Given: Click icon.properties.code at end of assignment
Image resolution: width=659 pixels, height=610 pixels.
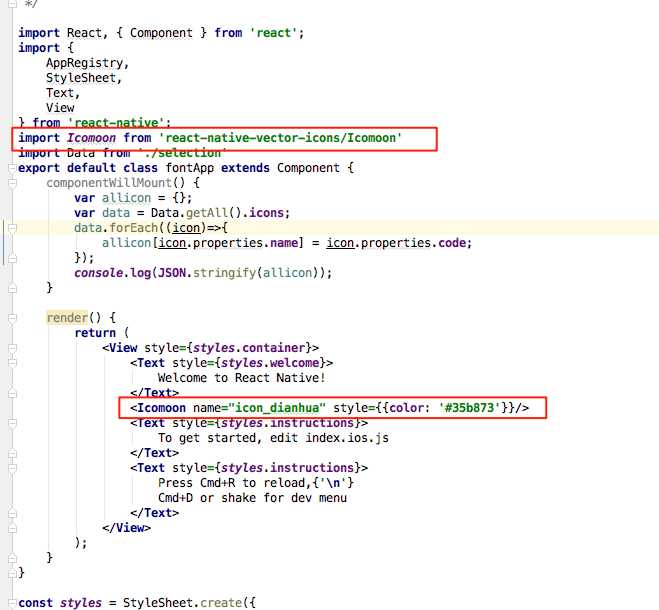Looking at the screenshot, I should [x=399, y=243].
